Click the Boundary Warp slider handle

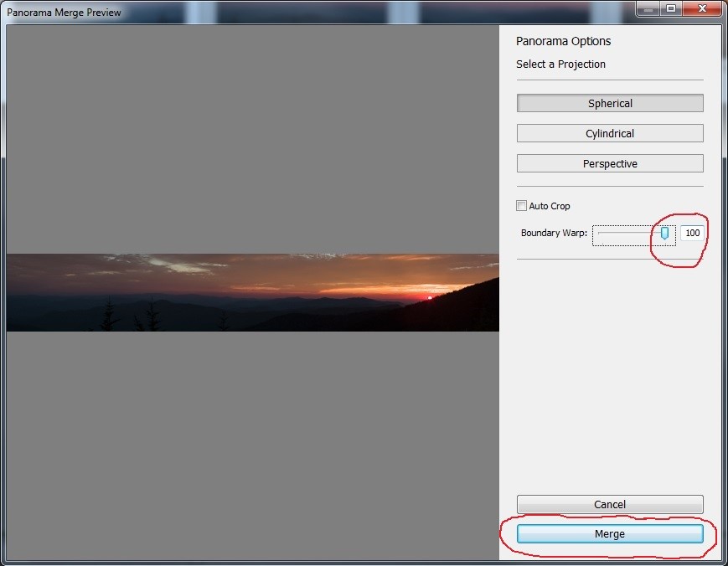664,233
